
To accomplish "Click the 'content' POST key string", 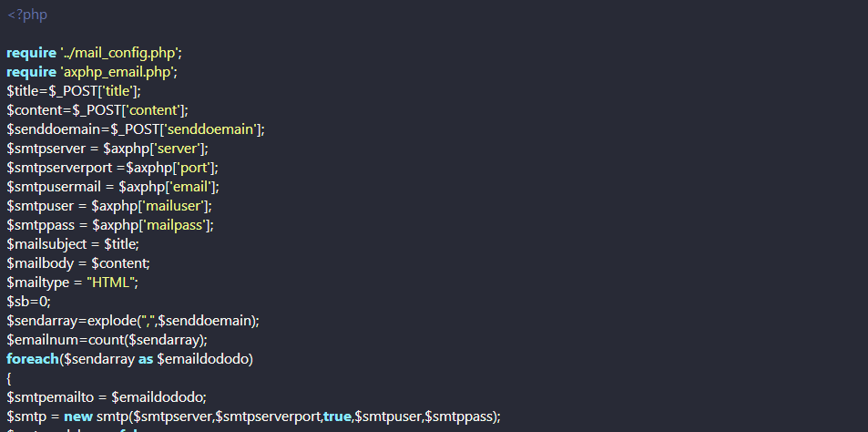I will 153,110.
